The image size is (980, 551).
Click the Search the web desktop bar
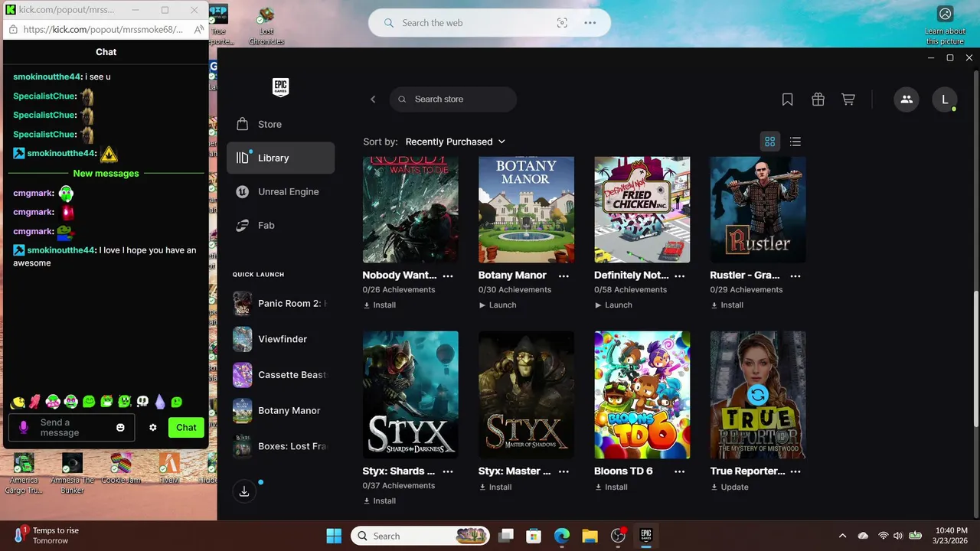point(490,23)
